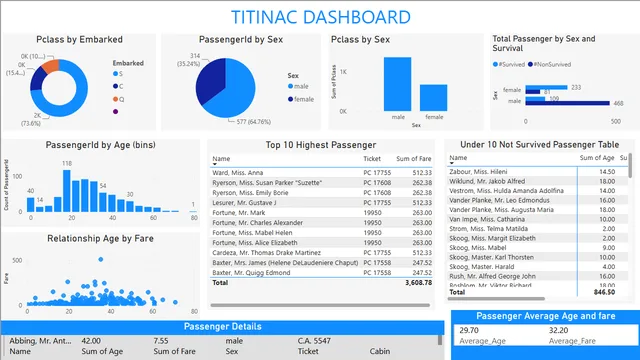Select the purple blank Embarked legend dot
The width and height of the screenshot is (640, 360).
click(x=116, y=111)
